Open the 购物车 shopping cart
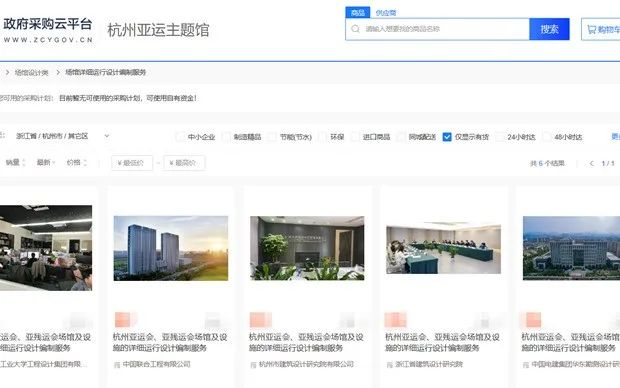Screen dimensions: 620x388 [x=602, y=29]
